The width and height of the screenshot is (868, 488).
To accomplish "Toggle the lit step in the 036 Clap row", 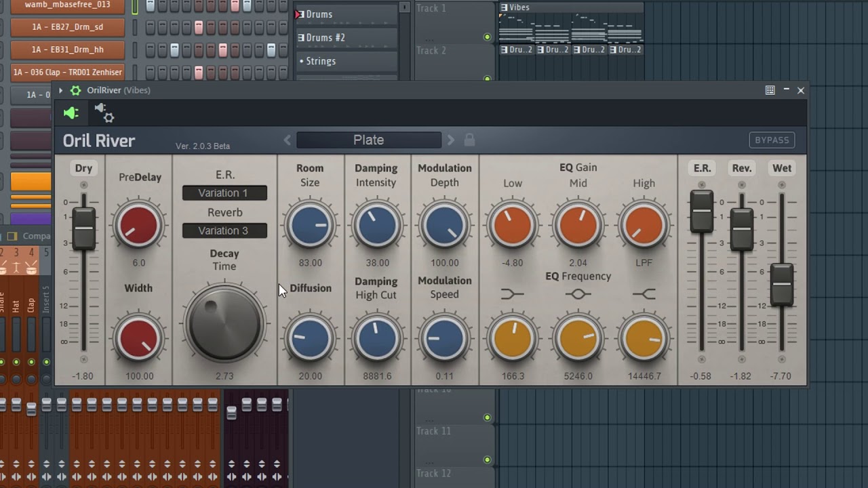I will [199, 73].
